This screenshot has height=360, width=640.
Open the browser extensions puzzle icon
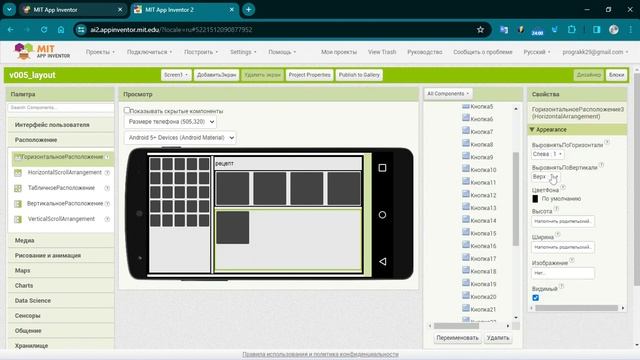[572, 29]
